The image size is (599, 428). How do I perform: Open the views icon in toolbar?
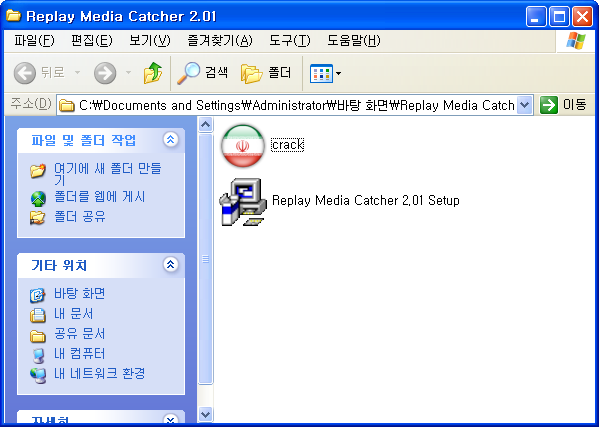pos(321,73)
